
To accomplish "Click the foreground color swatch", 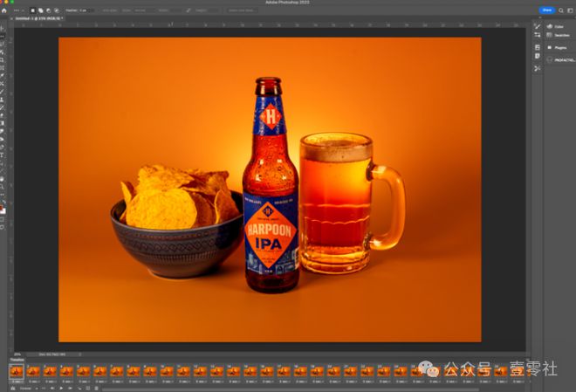I will [x=2, y=209].
